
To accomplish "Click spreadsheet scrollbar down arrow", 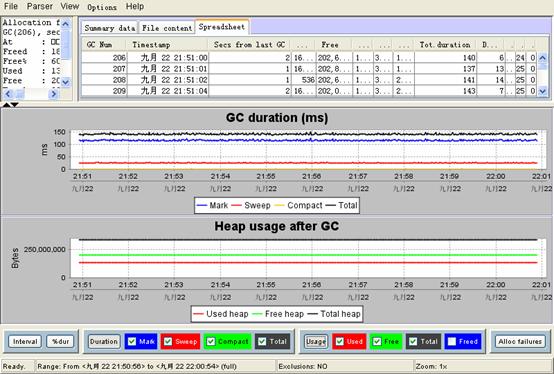I will click(x=543, y=91).
